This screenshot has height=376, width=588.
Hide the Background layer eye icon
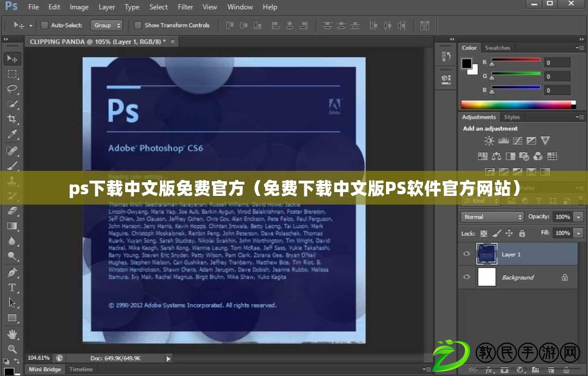(x=467, y=276)
